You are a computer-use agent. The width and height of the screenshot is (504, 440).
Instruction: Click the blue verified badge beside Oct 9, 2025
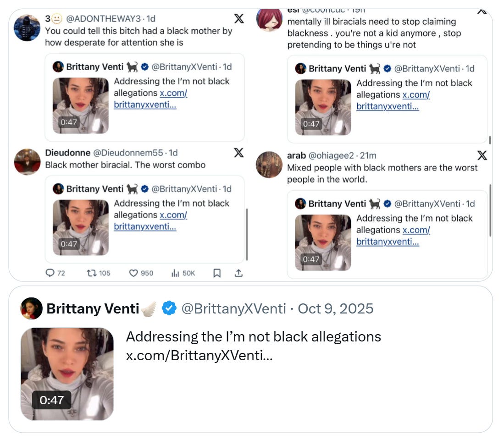click(x=169, y=308)
